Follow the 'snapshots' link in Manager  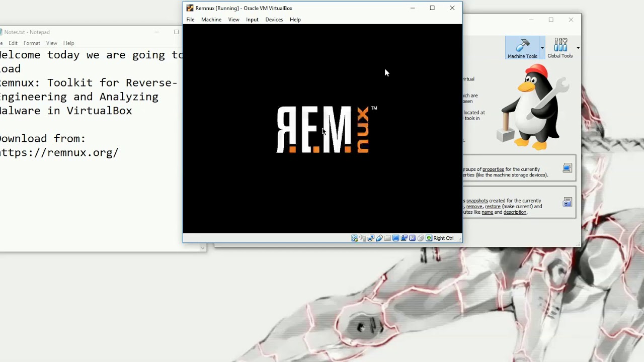477,201
